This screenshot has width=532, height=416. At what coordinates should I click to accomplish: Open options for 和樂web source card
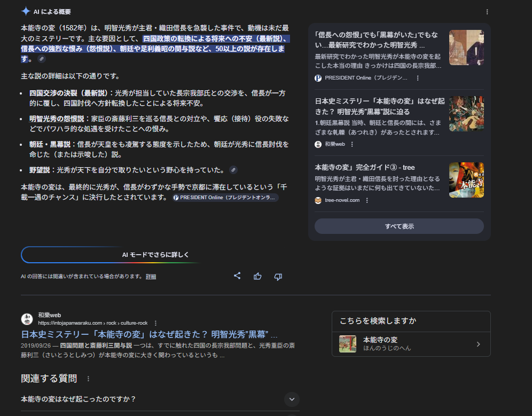click(x=352, y=144)
